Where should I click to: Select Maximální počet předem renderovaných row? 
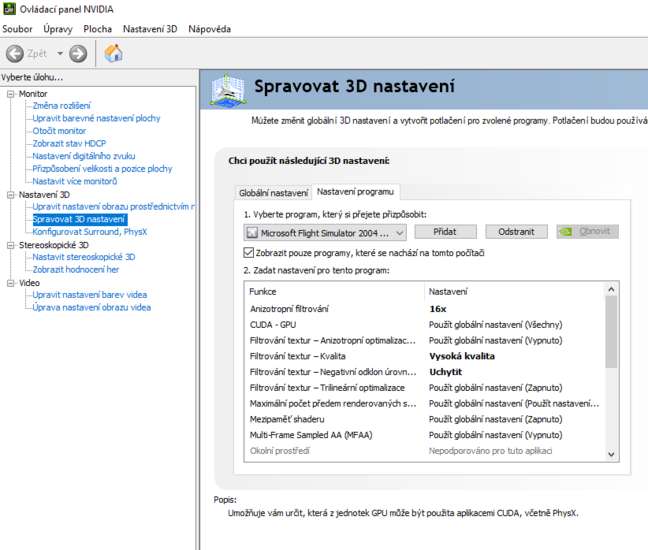[x=426, y=403]
